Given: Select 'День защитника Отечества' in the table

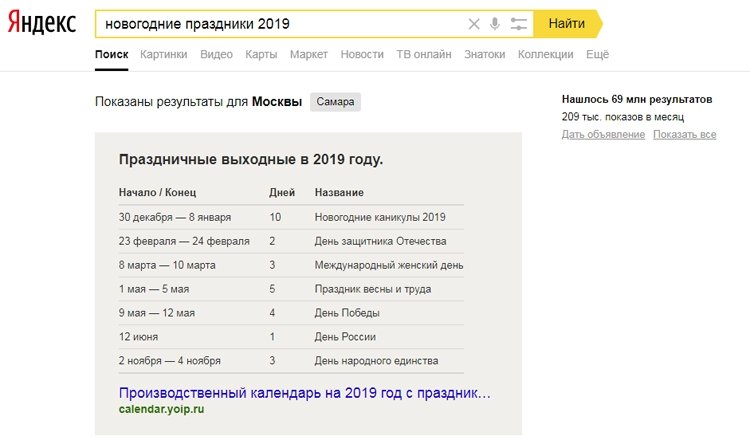Looking at the screenshot, I should (380, 241).
